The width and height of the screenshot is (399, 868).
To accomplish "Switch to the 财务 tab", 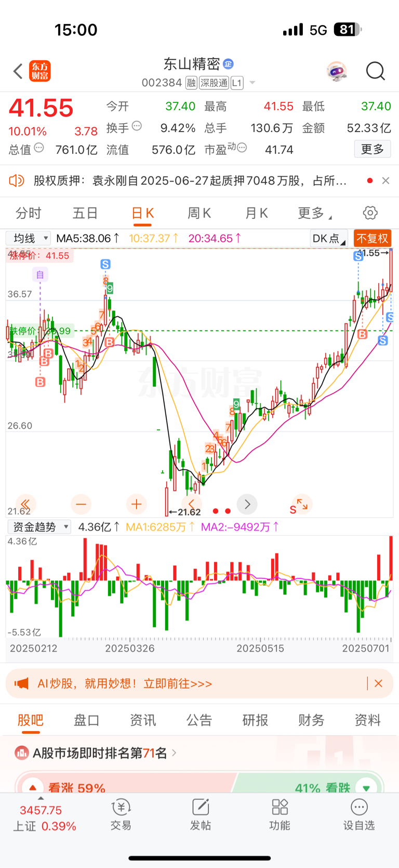I will [311, 720].
